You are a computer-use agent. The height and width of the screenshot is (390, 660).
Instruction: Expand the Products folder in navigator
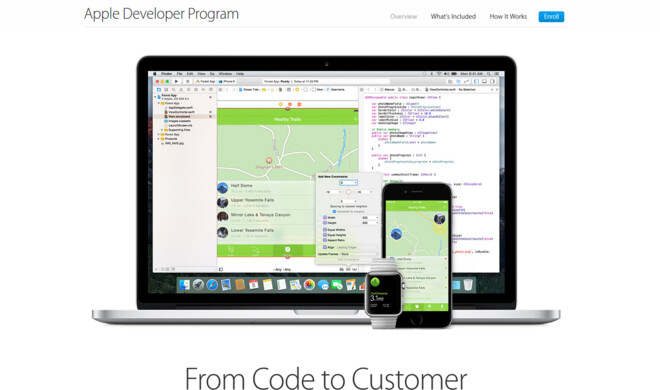point(159,139)
